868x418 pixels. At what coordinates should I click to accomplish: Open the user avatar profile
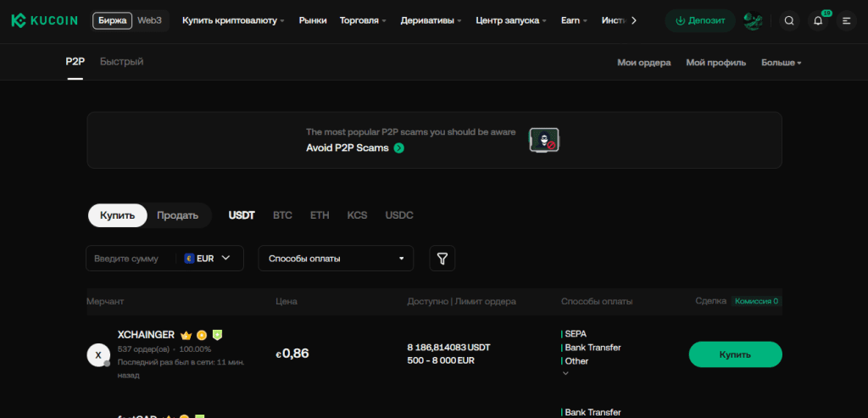pyautogui.click(x=753, y=21)
